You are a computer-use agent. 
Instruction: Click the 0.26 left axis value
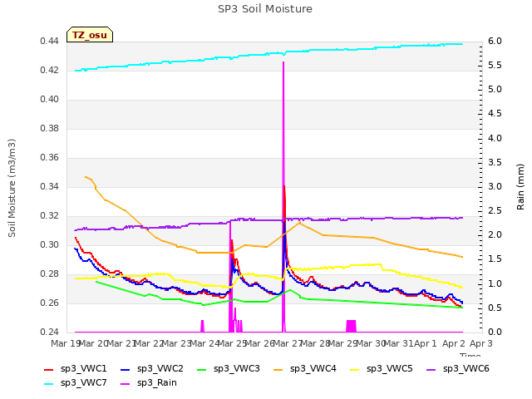[50, 303]
